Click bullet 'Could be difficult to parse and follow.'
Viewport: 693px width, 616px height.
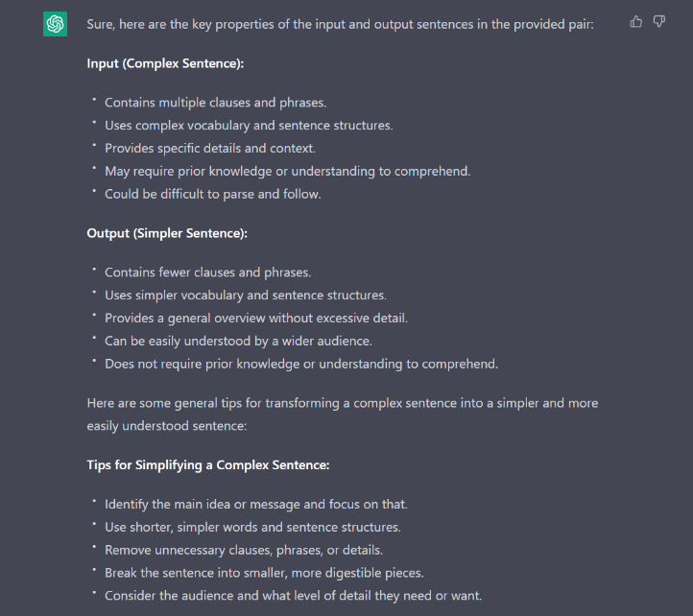212,194
